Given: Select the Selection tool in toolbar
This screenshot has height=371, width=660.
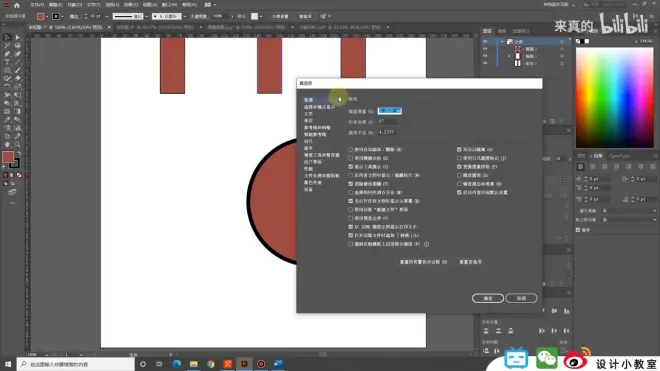Looking at the screenshot, I should coord(7,37).
